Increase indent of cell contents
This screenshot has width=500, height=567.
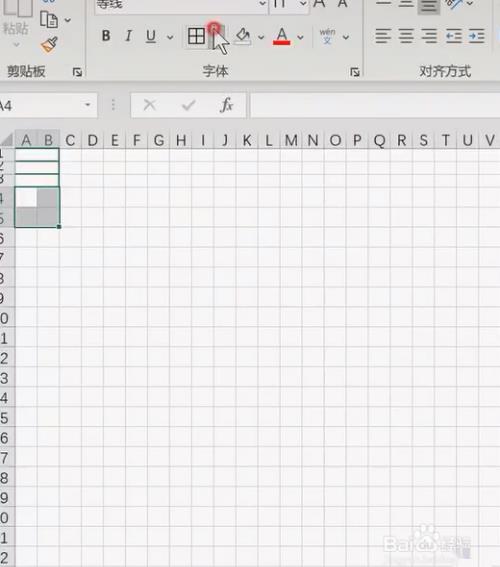(x=476, y=36)
